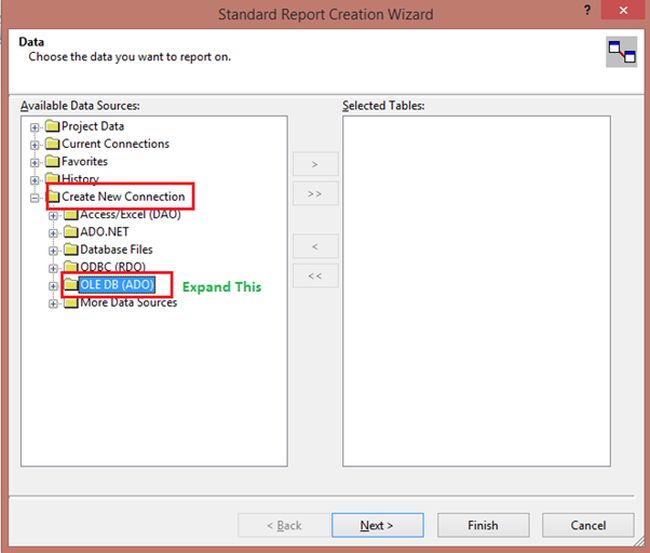
Task: Click the remove single table < button
Action: (x=315, y=246)
